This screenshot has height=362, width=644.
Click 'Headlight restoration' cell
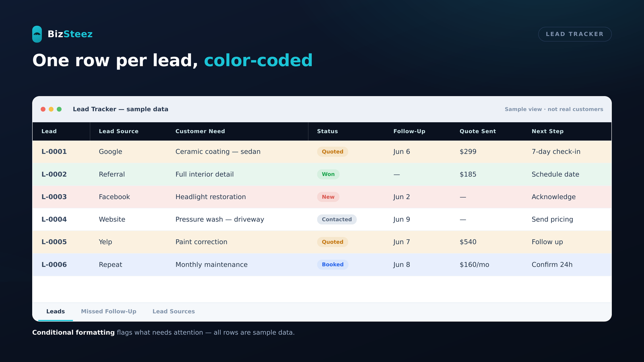coord(211,197)
